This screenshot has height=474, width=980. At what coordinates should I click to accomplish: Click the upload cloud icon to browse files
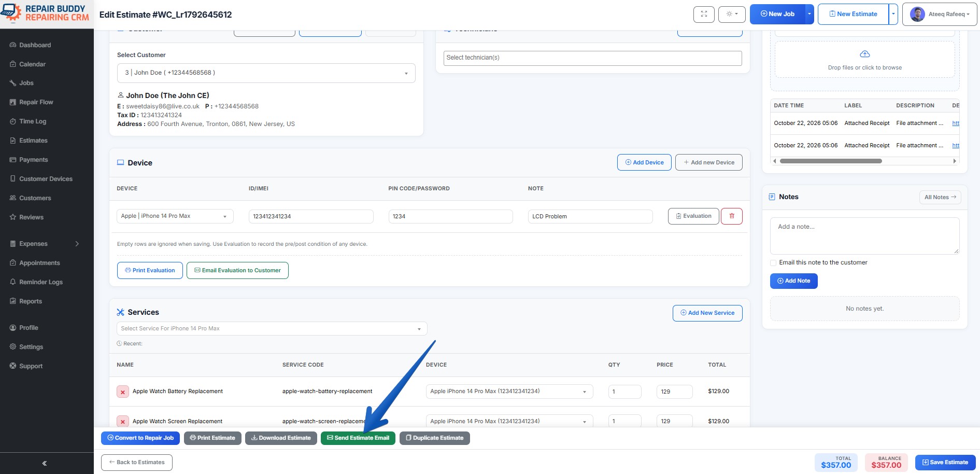[x=865, y=54]
